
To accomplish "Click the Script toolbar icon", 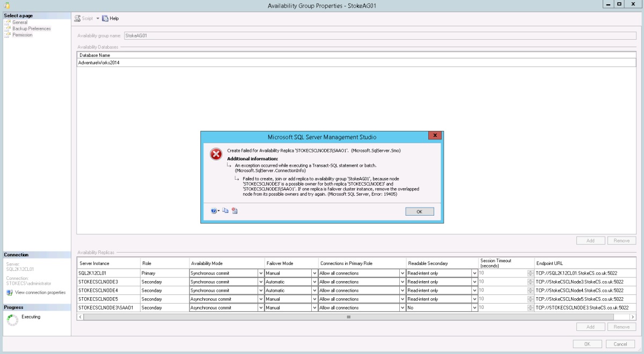I will coord(78,18).
